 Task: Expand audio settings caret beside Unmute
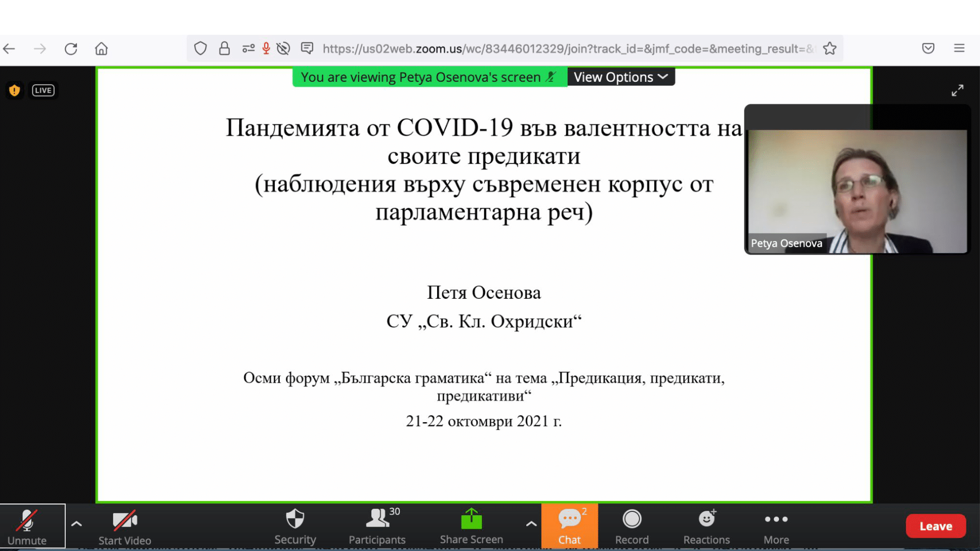click(x=76, y=524)
